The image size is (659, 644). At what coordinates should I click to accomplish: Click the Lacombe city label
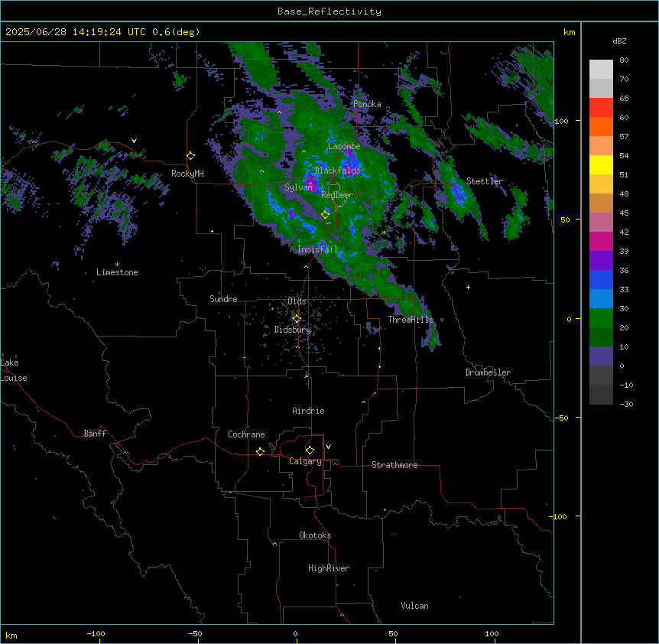click(344, 146)
